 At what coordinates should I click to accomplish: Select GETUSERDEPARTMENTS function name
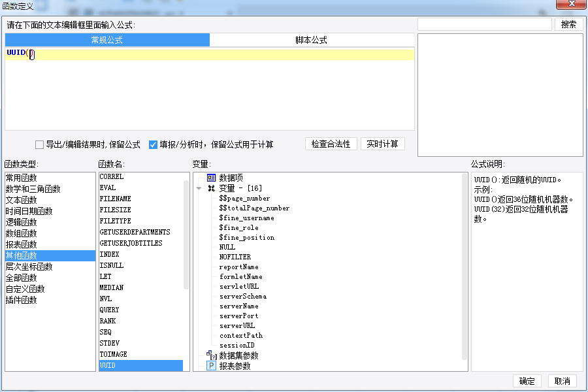click(141, 232)
